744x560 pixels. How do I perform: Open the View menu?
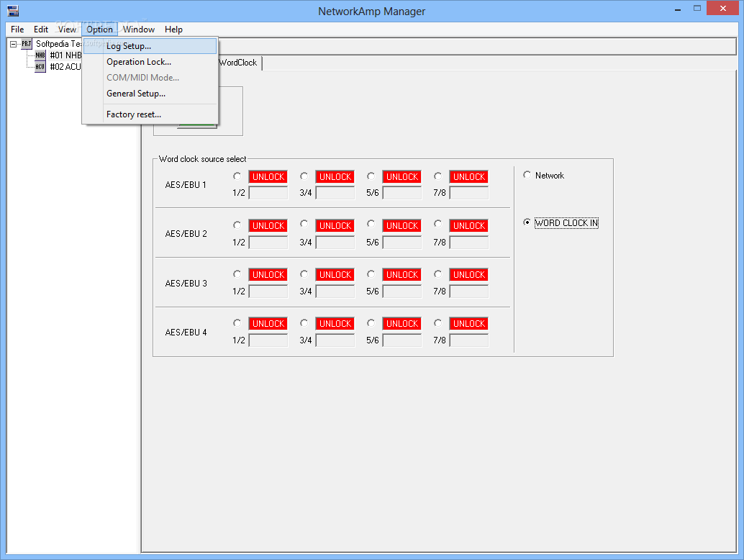pyautogui.click(x=67, y=30)
